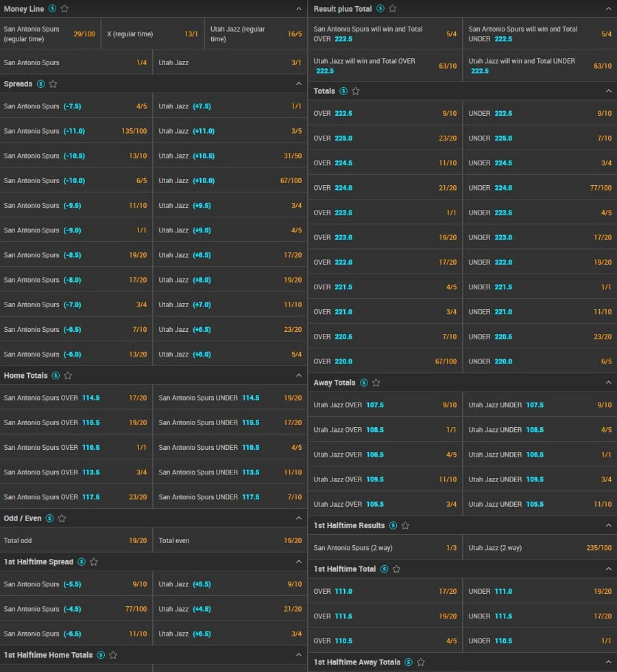Select Utah Jazz win and Total UNDER 222.5

coord(540,66)
